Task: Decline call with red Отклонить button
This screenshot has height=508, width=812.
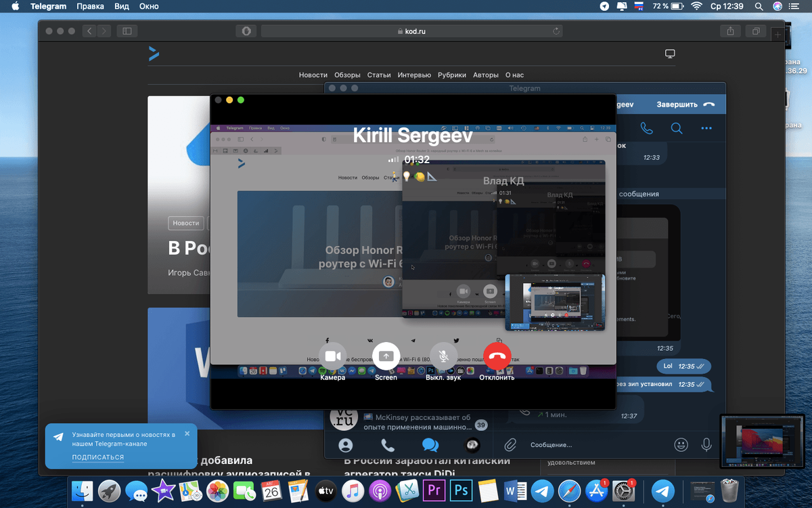Action: click(497, 356)
